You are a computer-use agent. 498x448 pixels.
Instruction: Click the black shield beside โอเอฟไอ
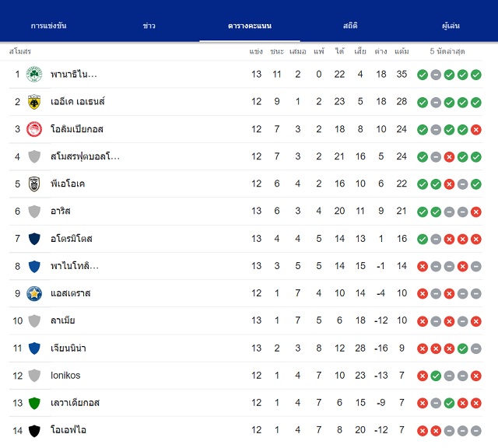pos(34,431)
